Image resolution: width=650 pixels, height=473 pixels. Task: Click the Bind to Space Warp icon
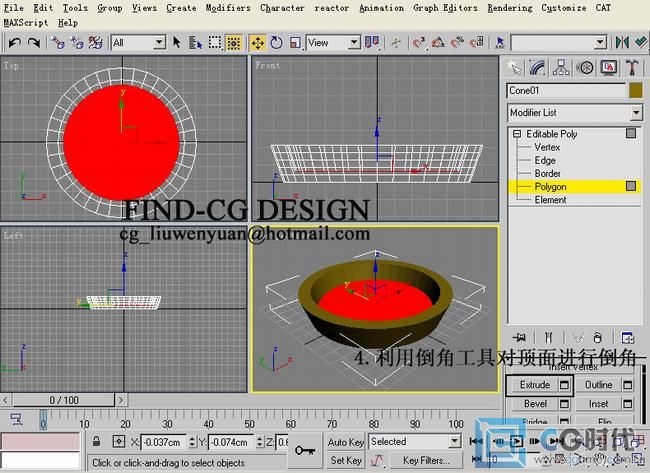96,42
